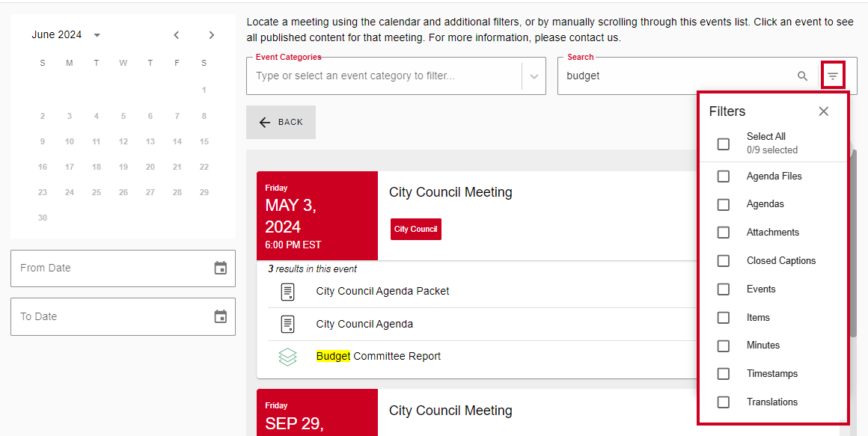Screen dimensions: 868x436
Task: Enable the Events filter checkbox
Action: (x=723, y=289)
